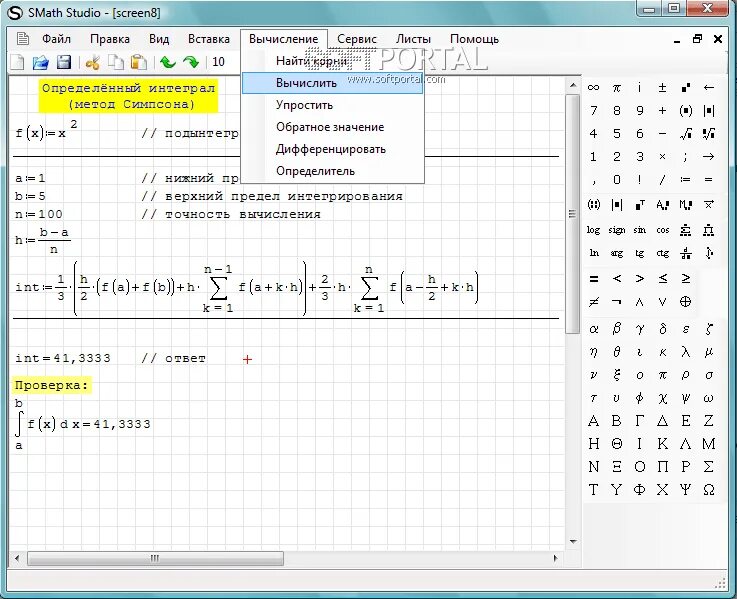
Task: Click the yellow Проверка: label
Action: coord(52,386)
